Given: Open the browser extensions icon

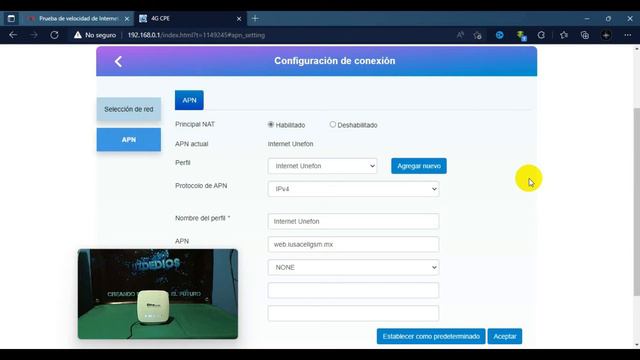Looking at the screenshot, I should click(541, 35).
